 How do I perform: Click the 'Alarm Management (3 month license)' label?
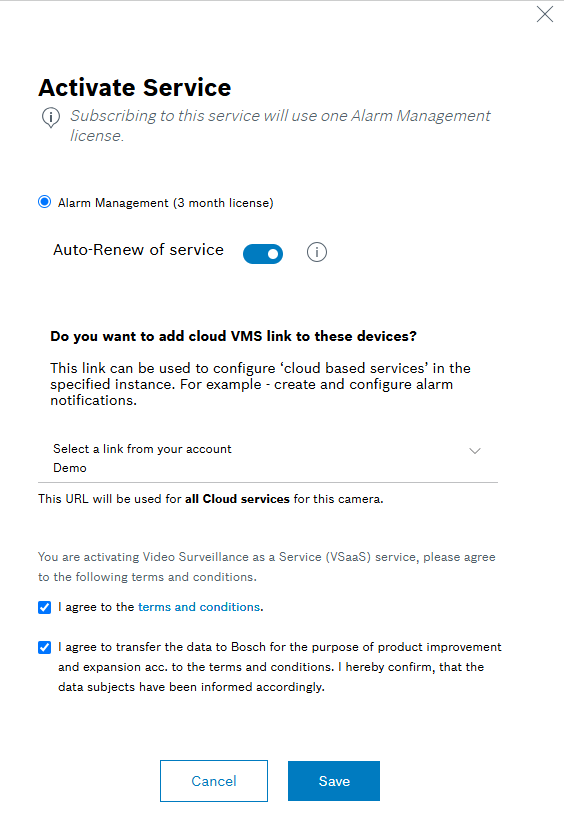165,203
